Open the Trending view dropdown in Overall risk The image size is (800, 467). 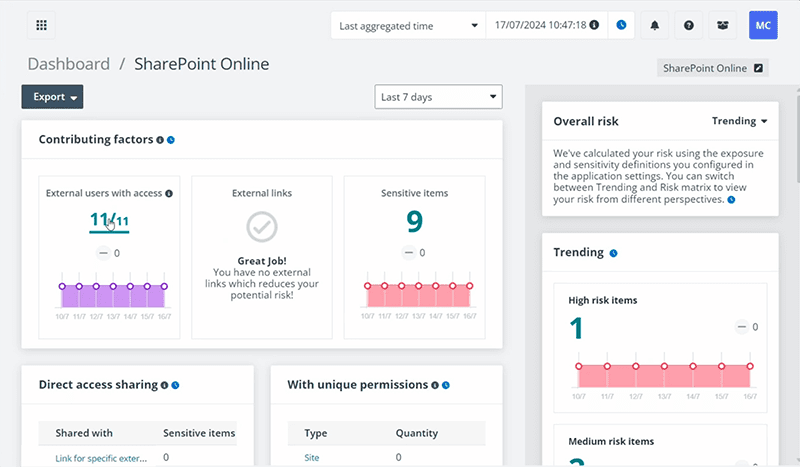pos(739,121)
